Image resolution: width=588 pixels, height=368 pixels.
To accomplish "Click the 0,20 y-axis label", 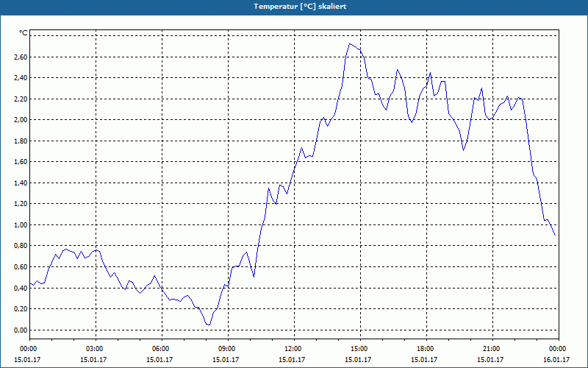I will (x=21, y=308).
